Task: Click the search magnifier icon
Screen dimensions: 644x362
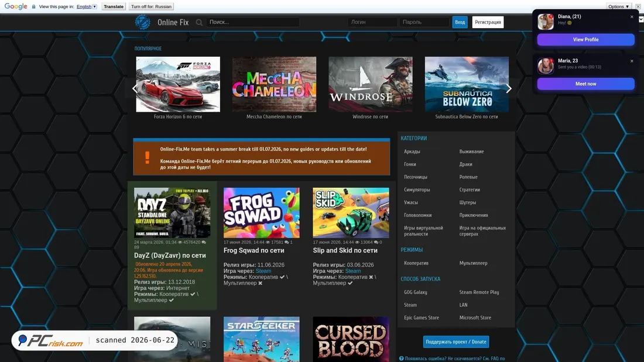Action: pos(199,22)
